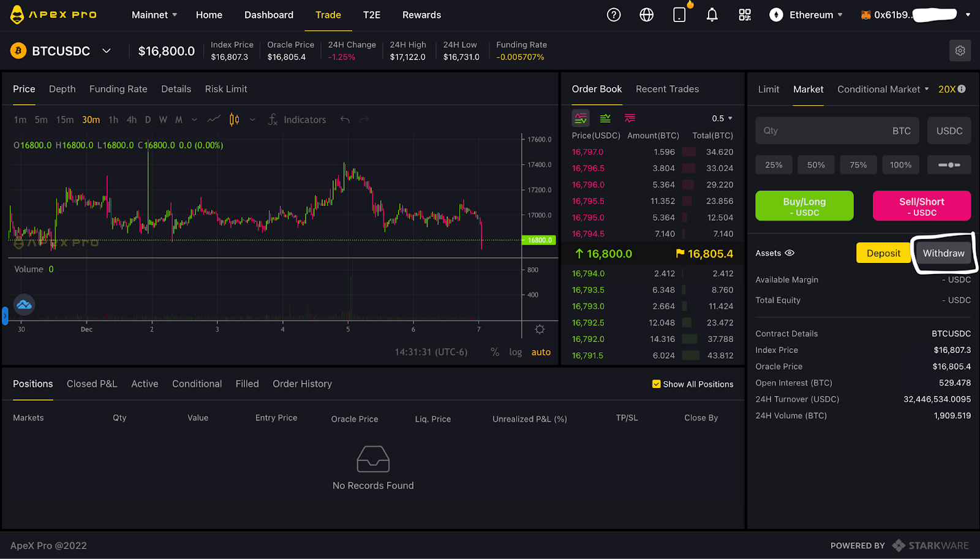
Task: Toggle the percent scale on the chart
Action: [495, 352]
